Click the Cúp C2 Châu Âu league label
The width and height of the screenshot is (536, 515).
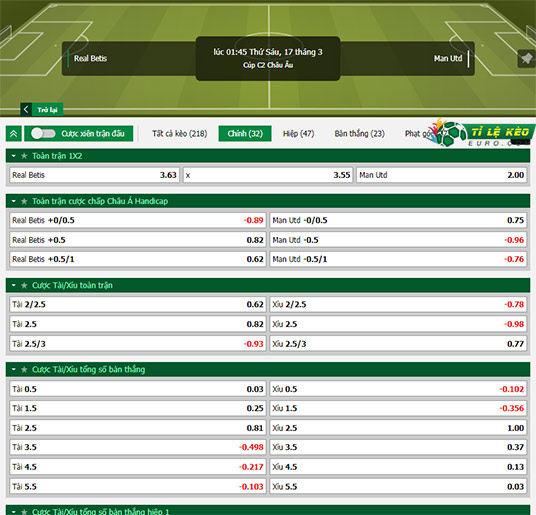point(268,65)
